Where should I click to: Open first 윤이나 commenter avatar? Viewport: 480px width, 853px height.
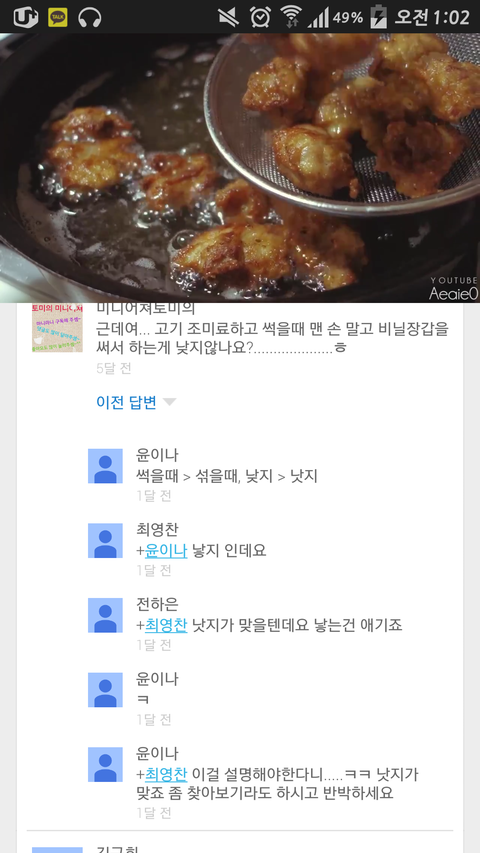105,466
